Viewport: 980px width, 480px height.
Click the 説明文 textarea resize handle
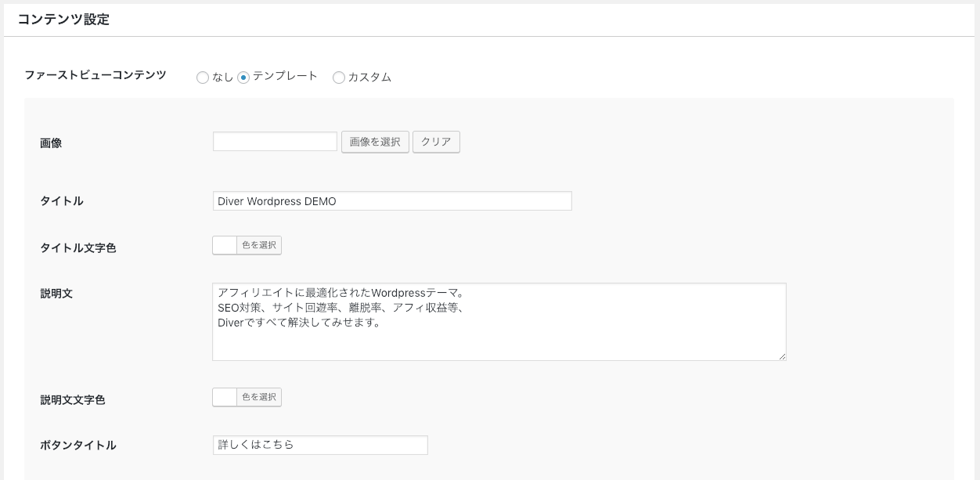pyautogui.click(x=781, y=355)
